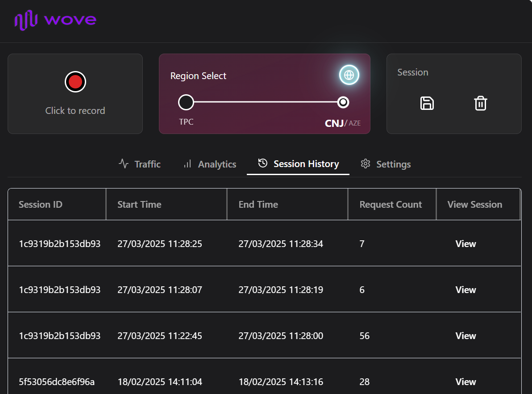Click the wove logo
The height and width of the screenshot is (394, 532).
tap(56, 20)
